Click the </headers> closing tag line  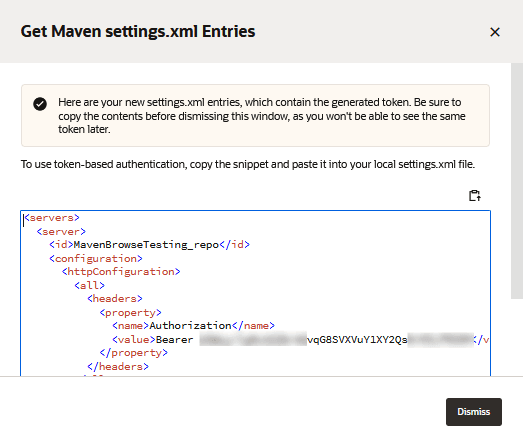point(118,367)
